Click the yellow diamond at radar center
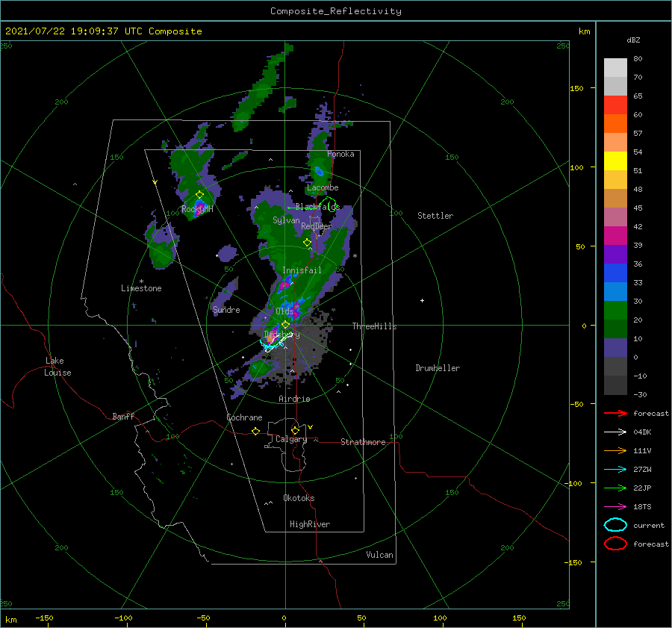 coord(285,325)
